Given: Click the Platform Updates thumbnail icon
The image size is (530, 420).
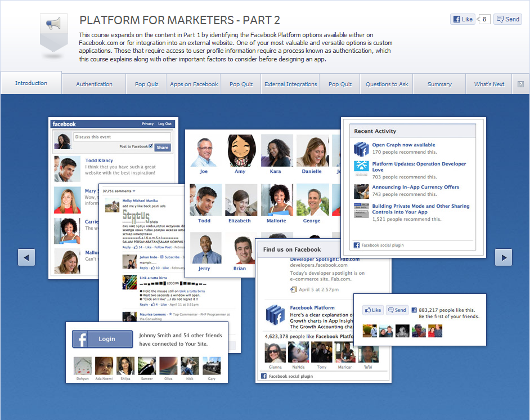Looking at the screenshot, I should pos(361,168).
